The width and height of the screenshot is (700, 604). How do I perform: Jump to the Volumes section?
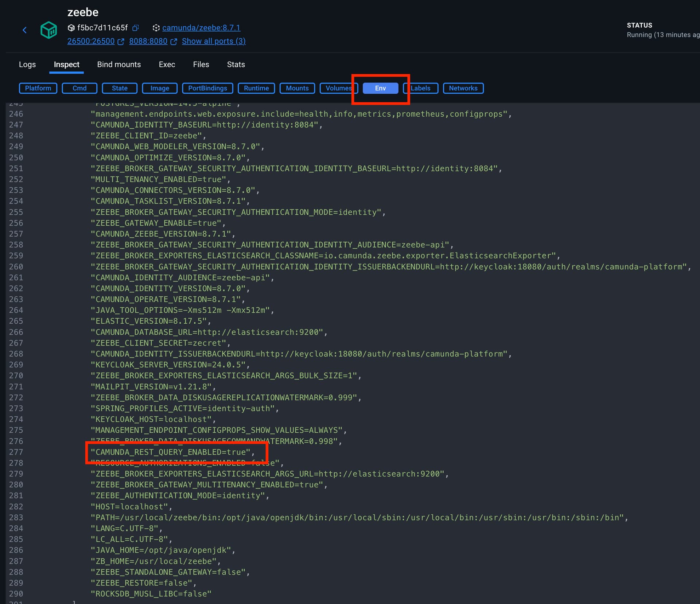(339, 88)
